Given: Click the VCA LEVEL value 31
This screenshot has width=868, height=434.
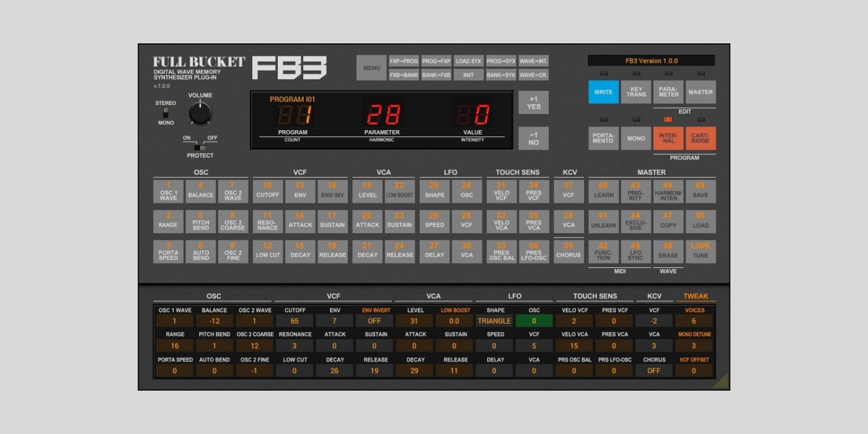Looking at the screenshot, I should (415, 321).
